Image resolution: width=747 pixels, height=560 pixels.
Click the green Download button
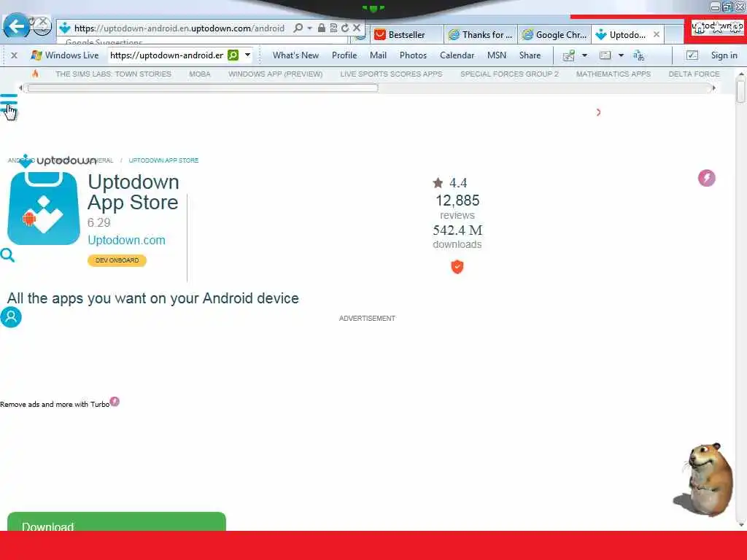pyautogui.click(x=117, y=522)
